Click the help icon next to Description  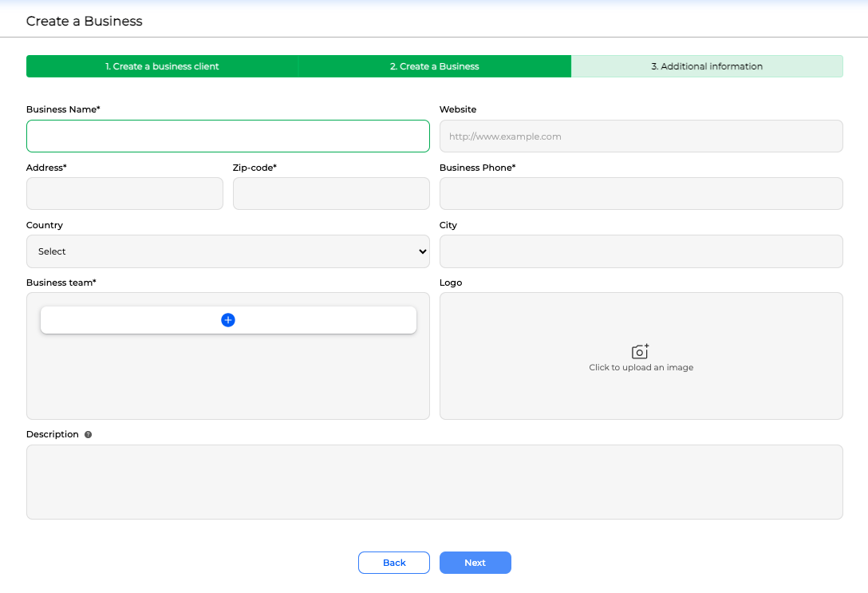[88, 435]
